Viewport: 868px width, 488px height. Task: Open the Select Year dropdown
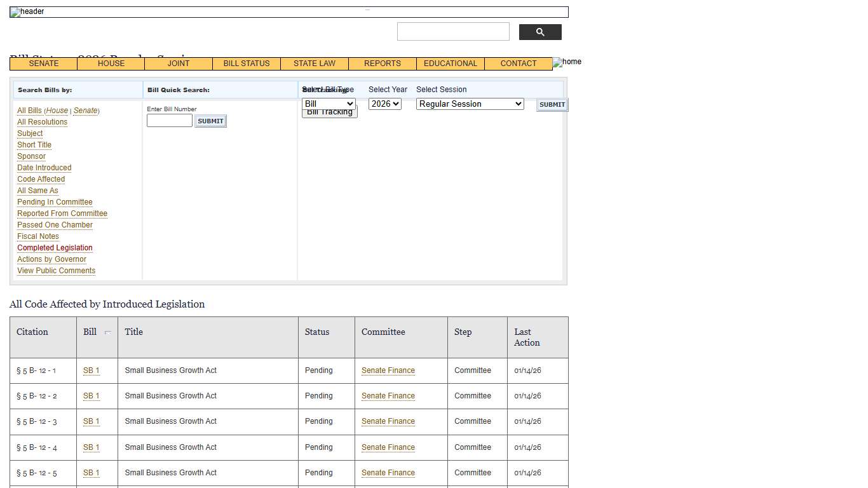(x=384, y=104)
